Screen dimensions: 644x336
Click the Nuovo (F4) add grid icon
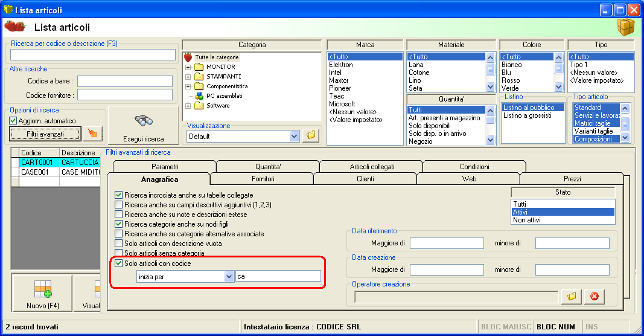(43, 289)
